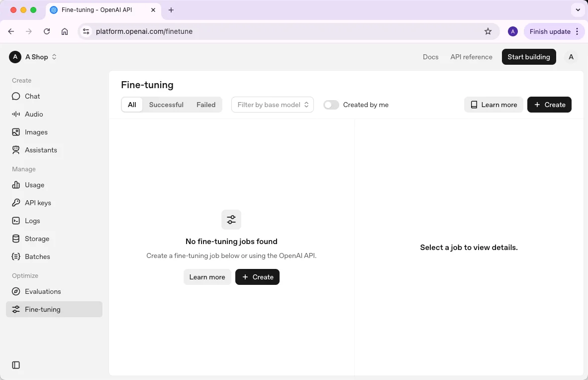Open the Logs terminal icon
Screen dimensions: 588x380
coord(16,221)
